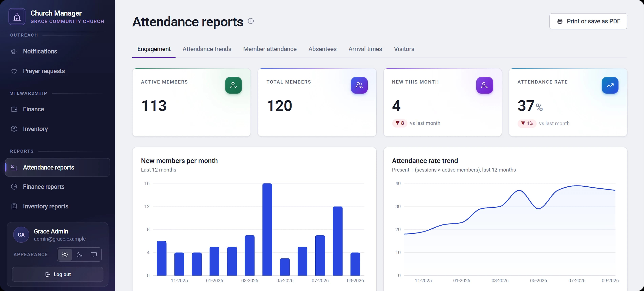Click the megaphone icon next to Notifications

pyautogui.click(x=14, y=51)
